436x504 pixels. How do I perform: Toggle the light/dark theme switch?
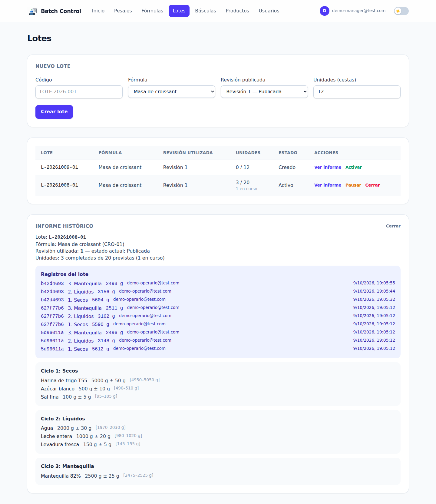coord(401,11)
